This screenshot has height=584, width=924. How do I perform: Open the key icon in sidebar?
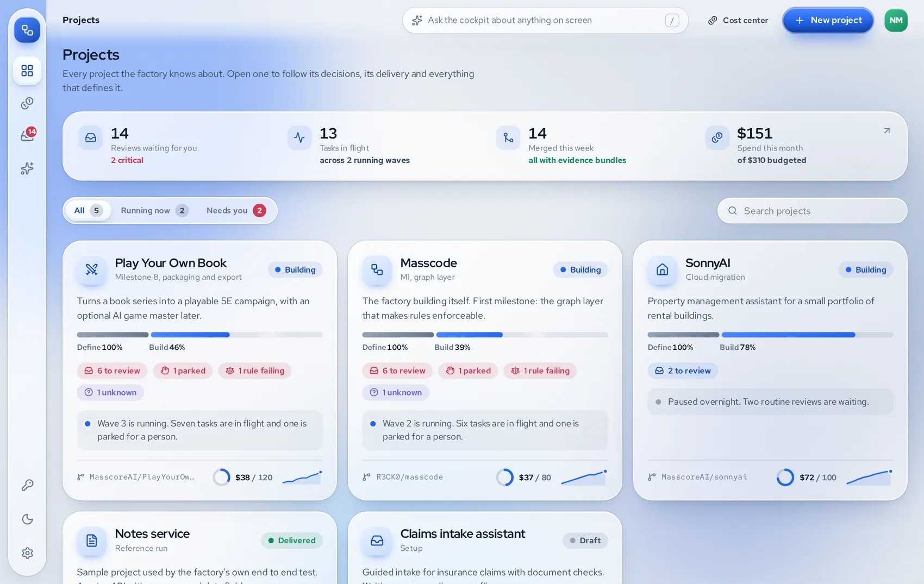pyautogui.click(x=27, y=485)
